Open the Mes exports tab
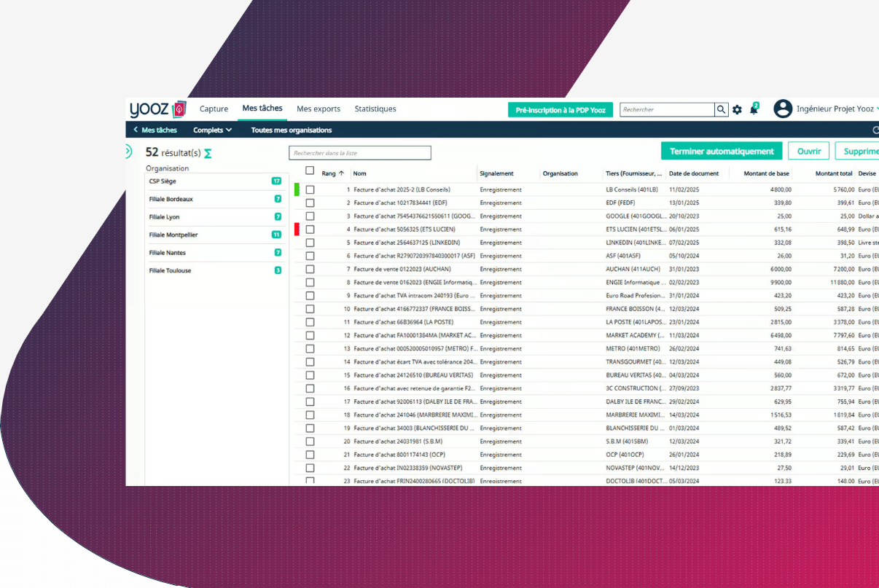The height and width of the screenshot is (588, 879). pyautogui.click(x=318, y=109)
